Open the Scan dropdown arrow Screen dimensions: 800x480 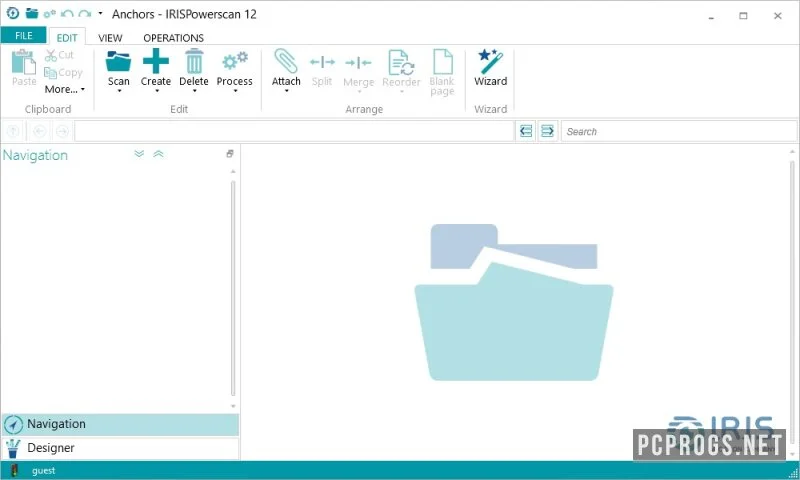coord(119,91)
